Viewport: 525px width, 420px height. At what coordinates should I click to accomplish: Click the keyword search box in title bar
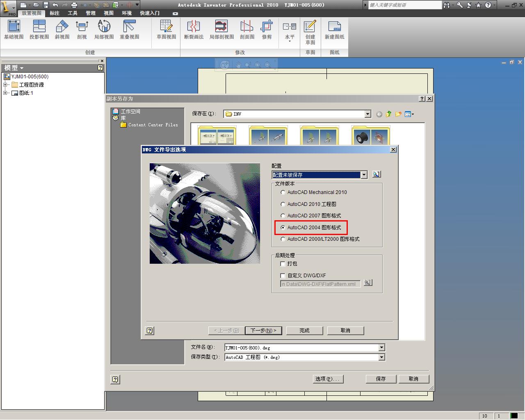[x=405, y=5]
